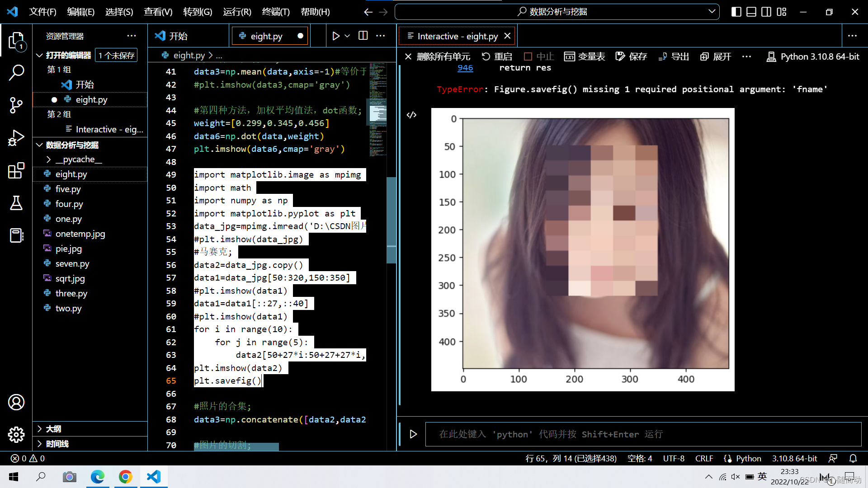Open the notifications bell in status bar
The height and width of the screenshot is (488, 868).
pos(853,458)
